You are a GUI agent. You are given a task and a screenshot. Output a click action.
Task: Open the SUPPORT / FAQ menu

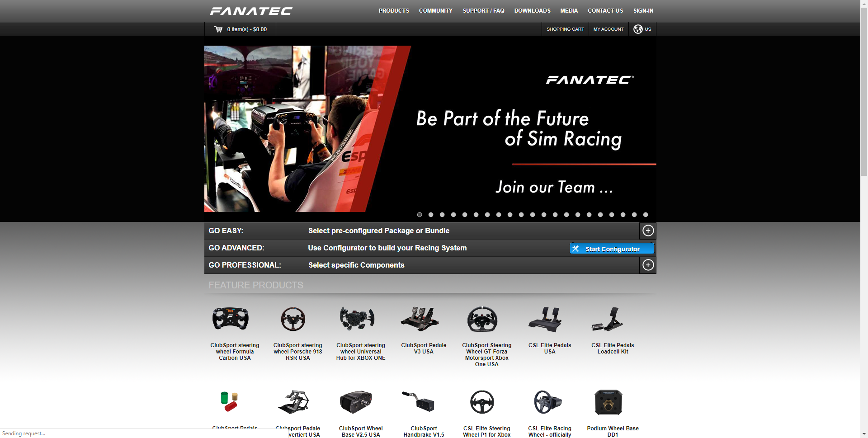483,11
